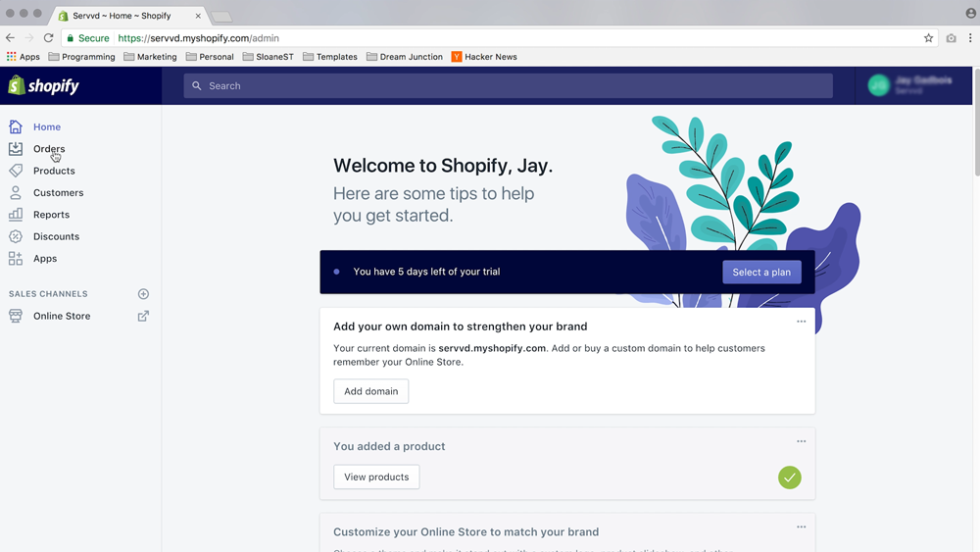Viewport: 980px width, 552px height.
Task: Click the 'SALES CHANNELS' label
Action: click(x=48, y=294)
